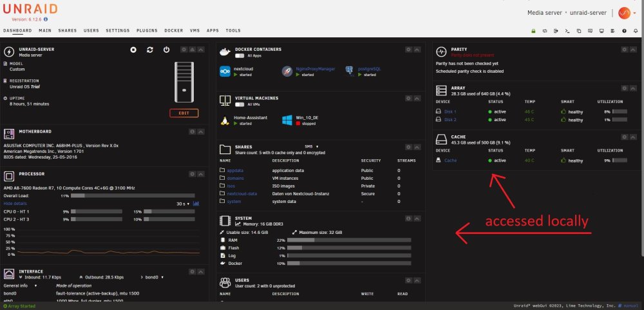Open the Main tab
The height and width of the screenshot is (310, 644).
click(x=45, y=31)
